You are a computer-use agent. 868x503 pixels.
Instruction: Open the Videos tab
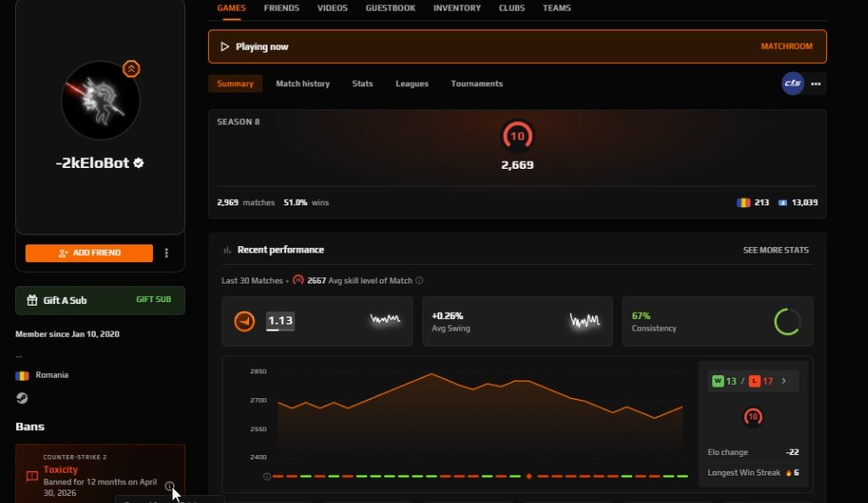(332, 8)
